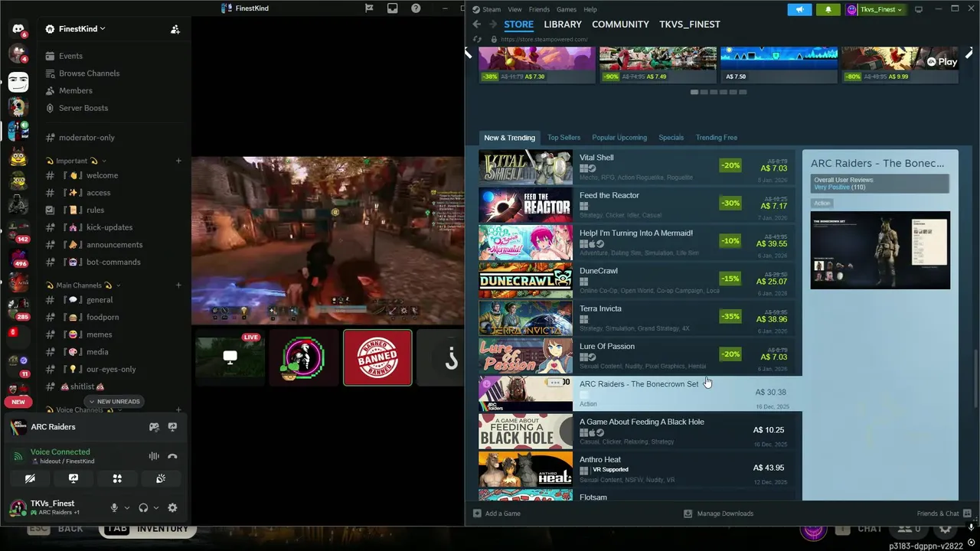Open Tkvs_Finest account dropdown in Steam
This screenshot has height=551, width=980.
click(875, 9)
